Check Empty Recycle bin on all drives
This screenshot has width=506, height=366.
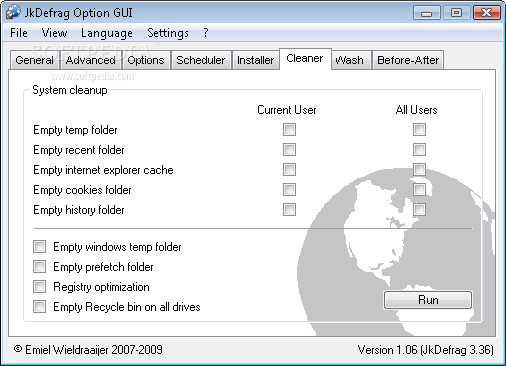point(39,307)
